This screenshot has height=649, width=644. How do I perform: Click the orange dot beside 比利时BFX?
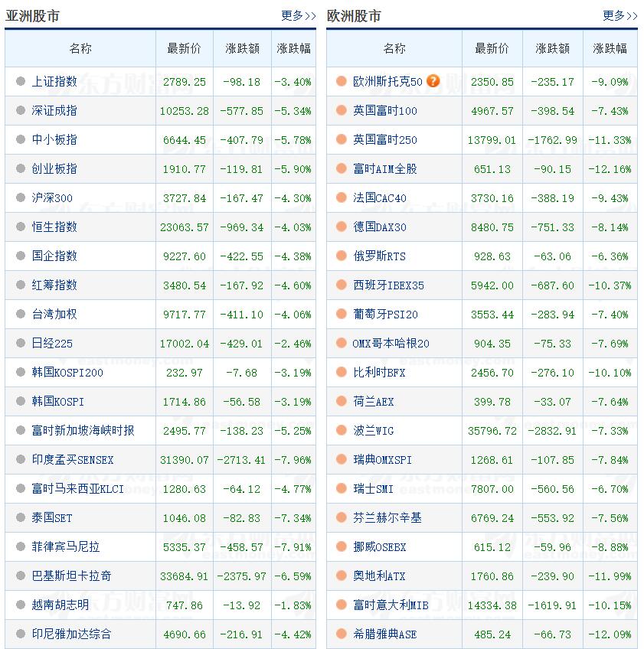(x=342, y=372)
